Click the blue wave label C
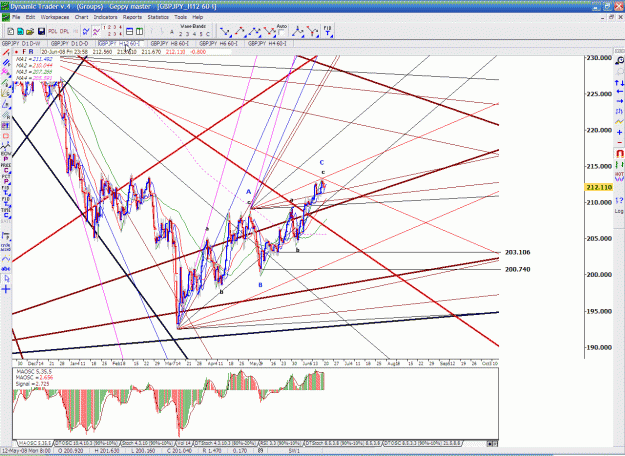 click(322, 162)
